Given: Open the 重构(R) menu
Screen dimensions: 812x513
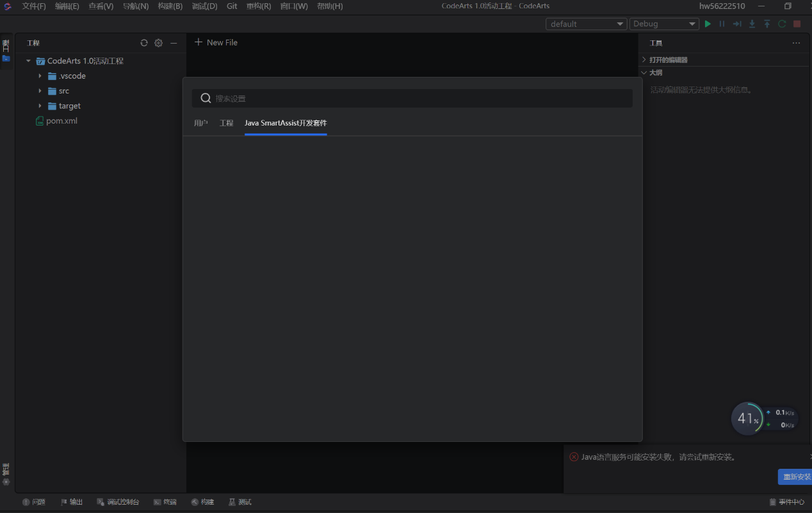Looking at the screenshot, I should [x=259, y=6].
